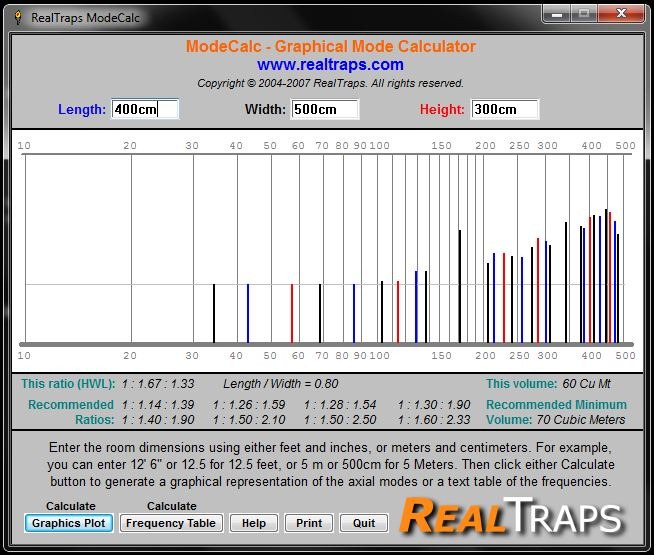This screenshot has height=555, width=654.
Task: Click the Graphics Plot button
Action: [x=69, y=523]
